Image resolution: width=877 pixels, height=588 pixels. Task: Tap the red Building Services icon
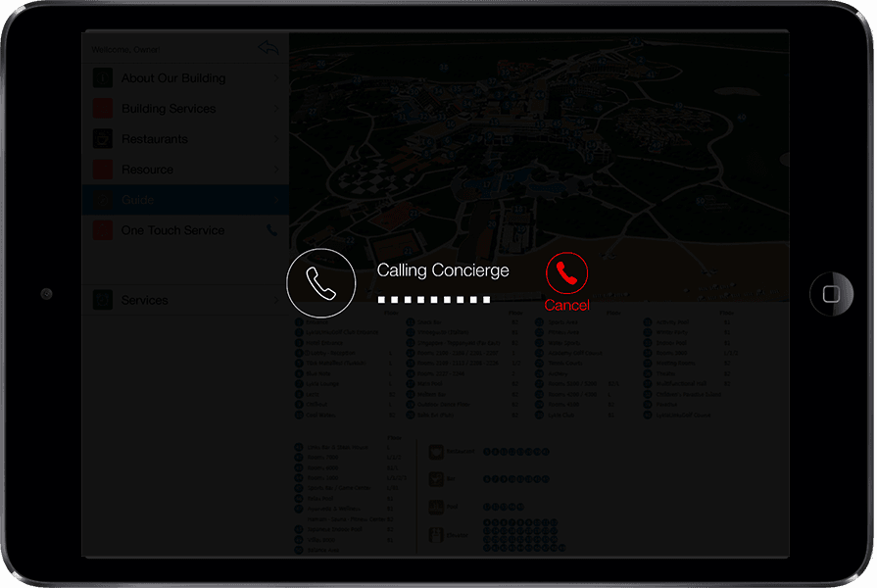point(103,109)
